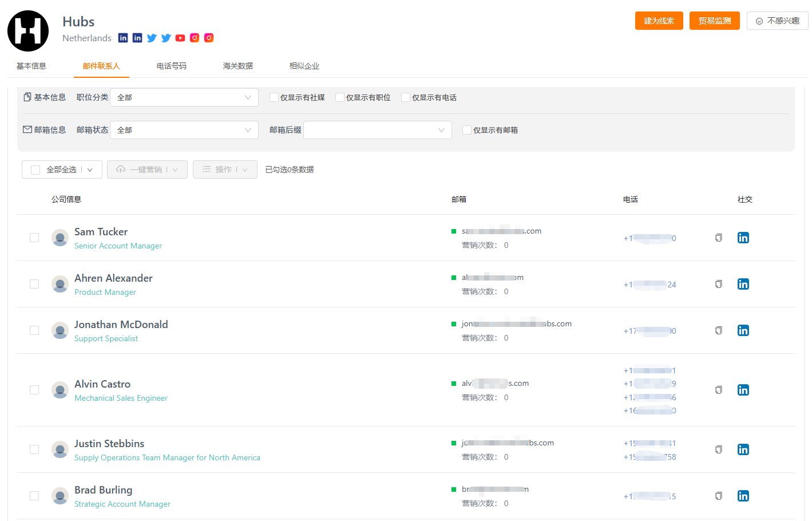Click the Strategic Account Manager job title
The height and width of the screenshot is (521, 812).
pos(122,504)
